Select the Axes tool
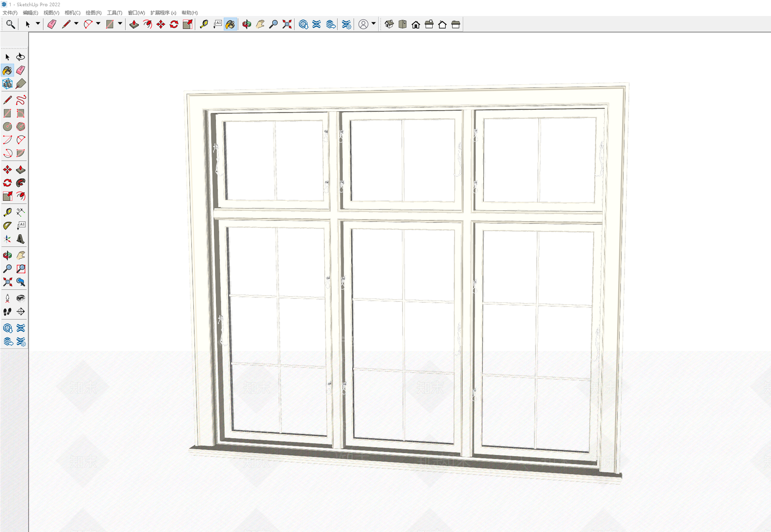The height and width of the screenshot is (532, 771). pyautogui.click(x=7, y=239)
